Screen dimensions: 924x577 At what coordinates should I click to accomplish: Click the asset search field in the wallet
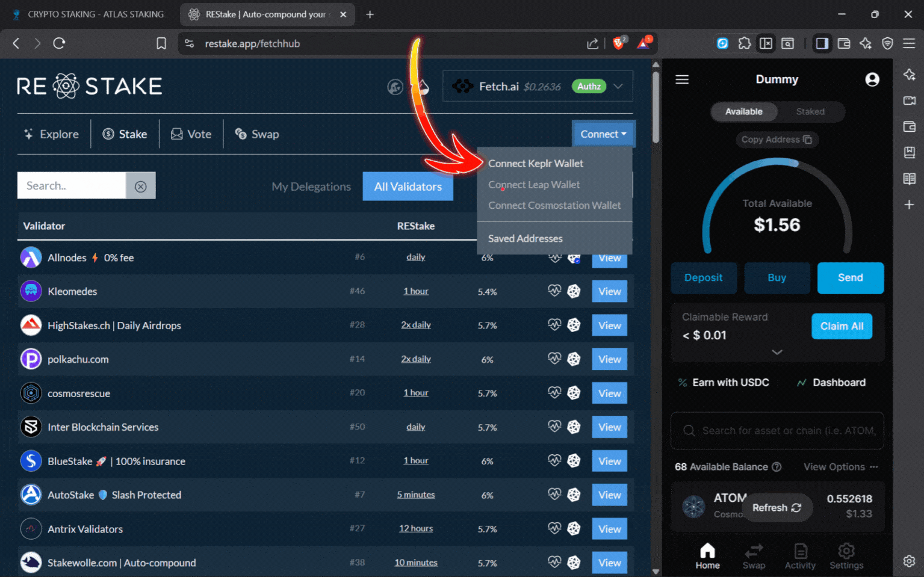coord(777,430)
